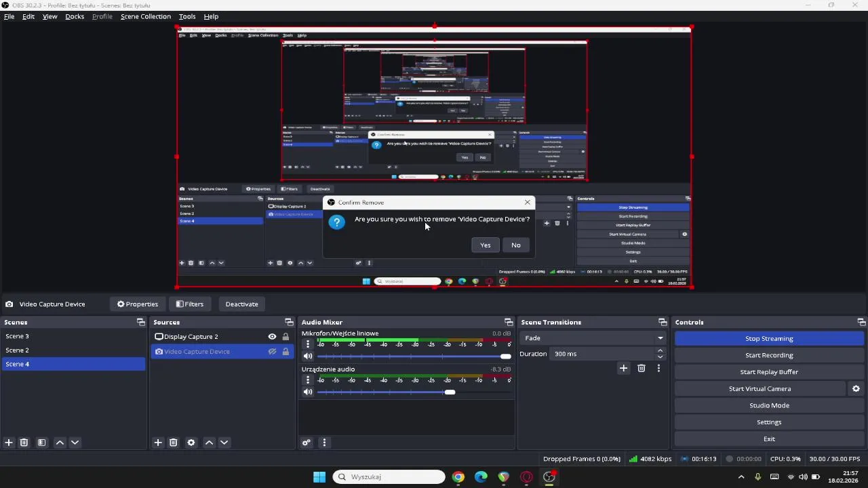Click Stop Streaming button
This screenshot has width=868, height=488.
click(x=769, y=339)
